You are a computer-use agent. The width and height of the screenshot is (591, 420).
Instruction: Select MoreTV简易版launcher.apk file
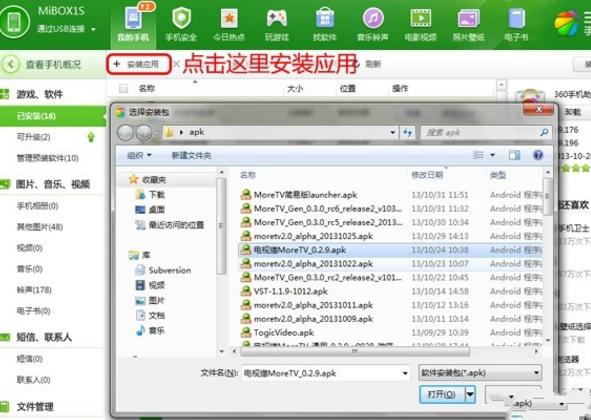pos(305,195)
